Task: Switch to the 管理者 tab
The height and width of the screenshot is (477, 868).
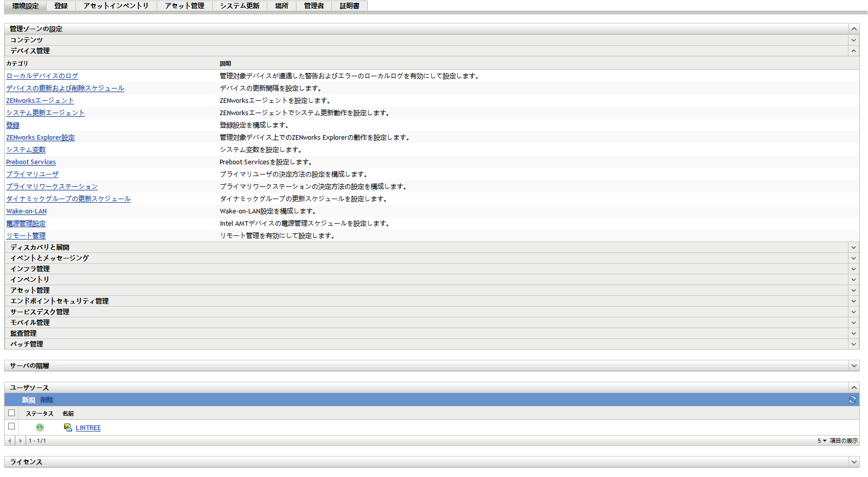Action: (x=314, y=6)
